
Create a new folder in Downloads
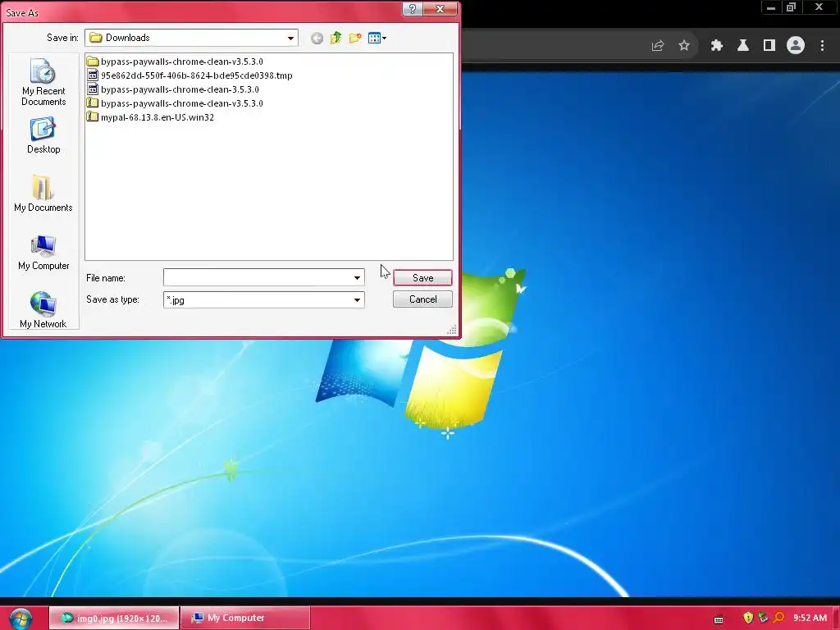coord(355,38)
